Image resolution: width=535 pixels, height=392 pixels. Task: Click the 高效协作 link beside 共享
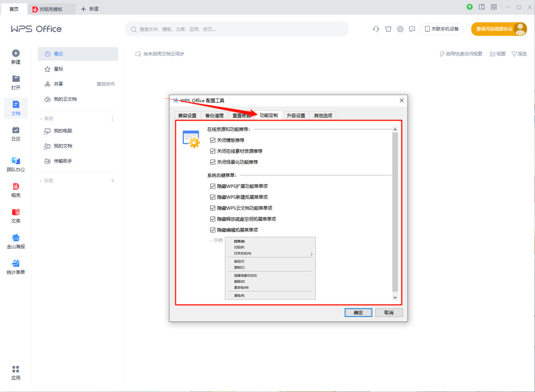[x=106, y=84]
